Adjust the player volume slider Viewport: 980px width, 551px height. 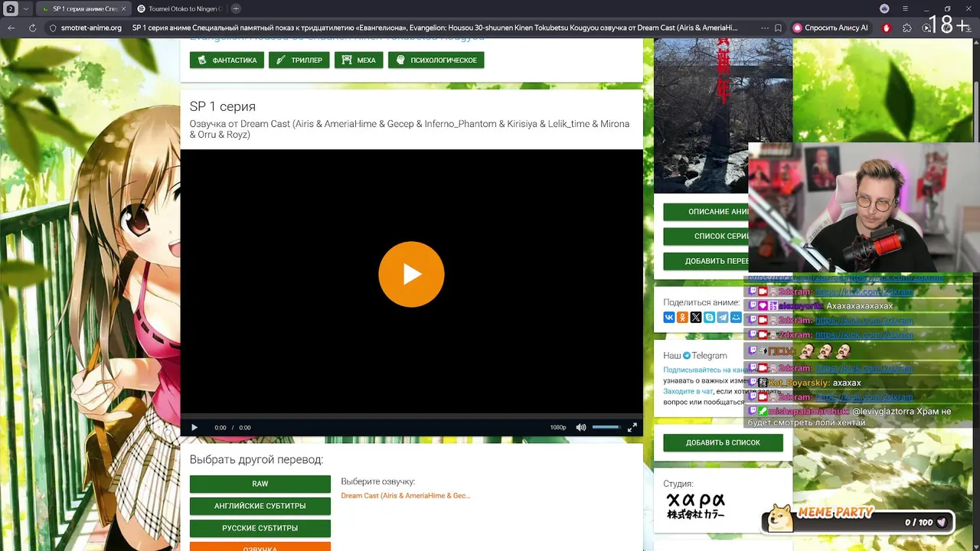pos(606,427)
